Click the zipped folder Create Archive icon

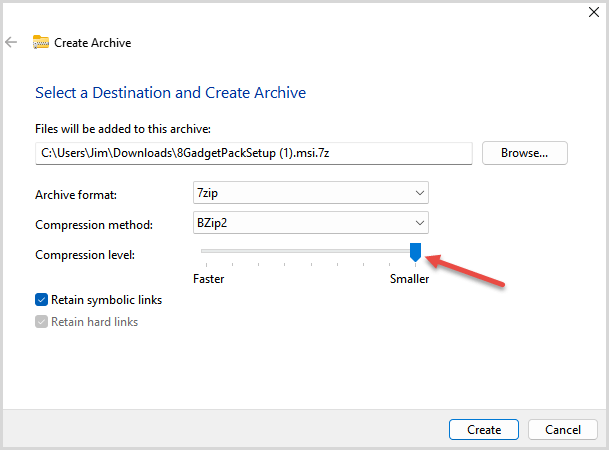[41, 42]
